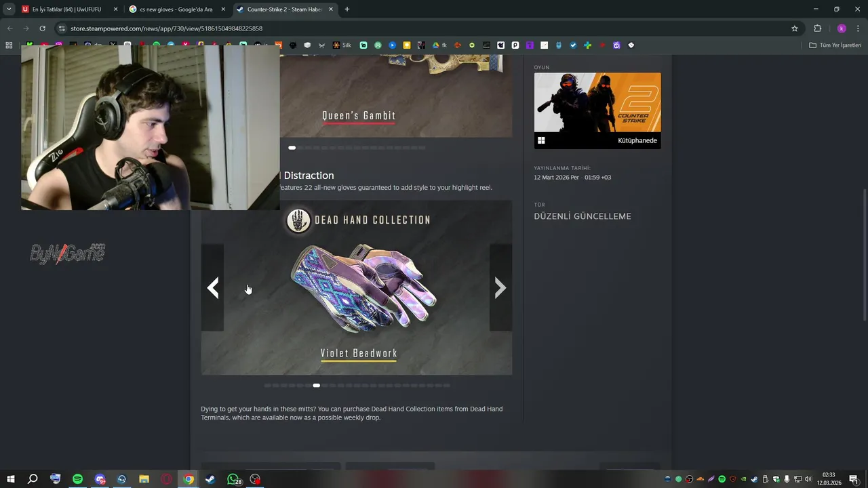The width and height of the screenshot is (868, 488).
Task: Show previous glove with left arrow
Action: (x=212, y=288)
